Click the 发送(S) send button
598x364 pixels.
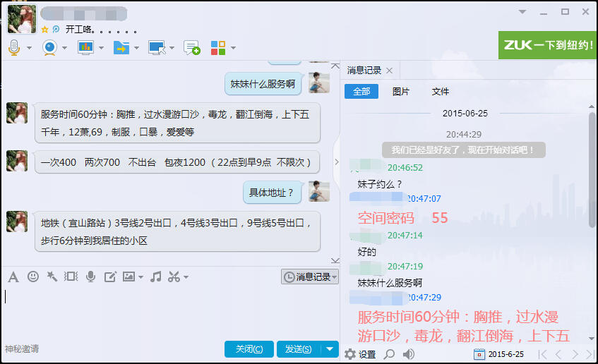click(299, 348)
